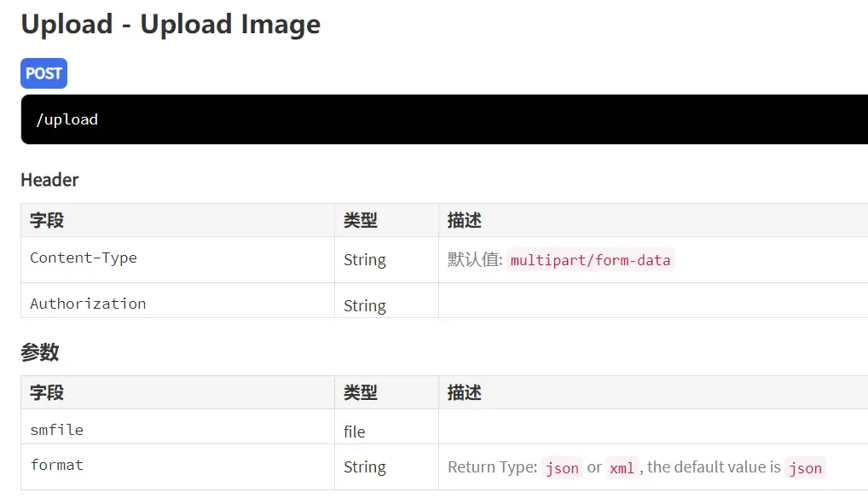This screenshot has height=504, width=868.
Task: Click the Header section heading
Action: tap(49, 180)
